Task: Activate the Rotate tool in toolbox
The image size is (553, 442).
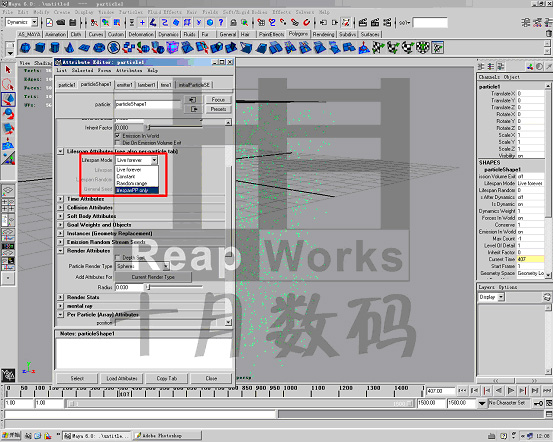Action: 8,114
